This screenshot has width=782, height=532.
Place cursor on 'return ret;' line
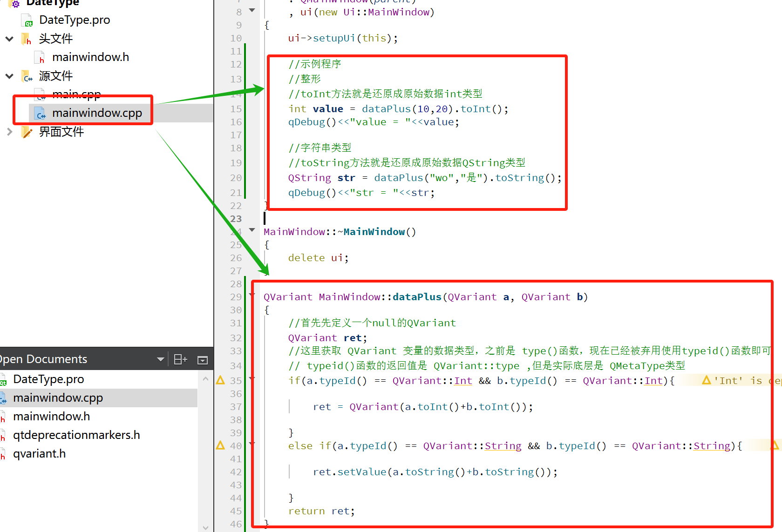pos(321,511)
